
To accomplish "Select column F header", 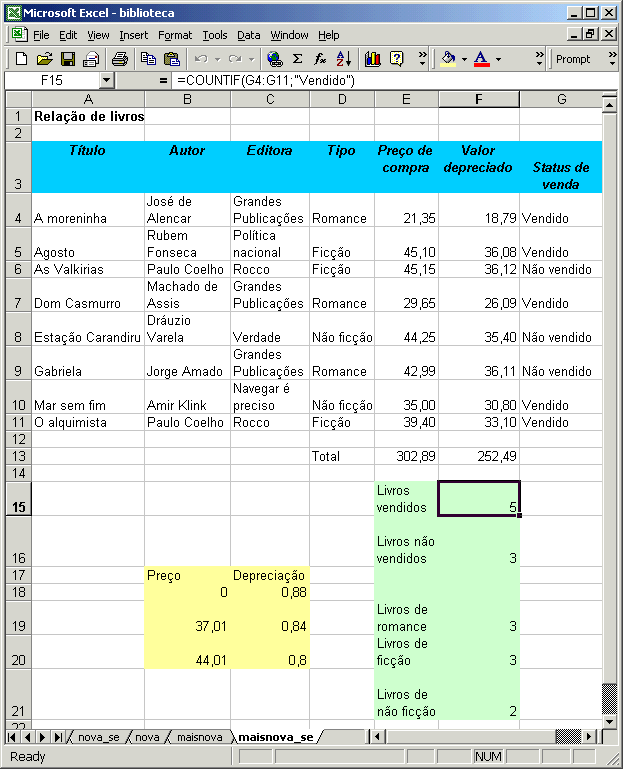I will [479, 100].
